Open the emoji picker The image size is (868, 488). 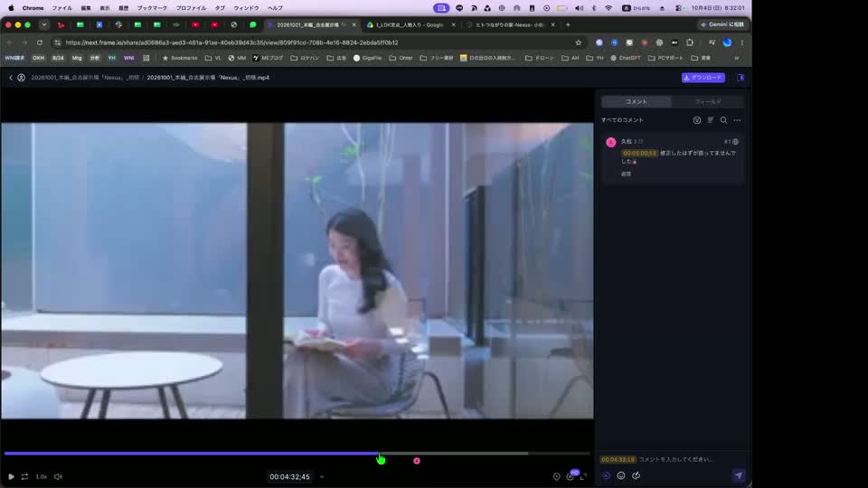[621, 475]
